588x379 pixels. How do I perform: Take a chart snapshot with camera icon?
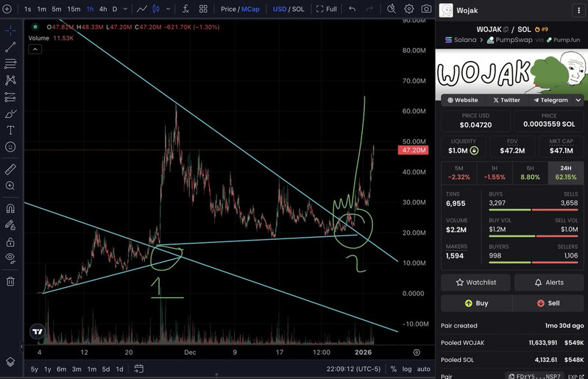point(426,9)
